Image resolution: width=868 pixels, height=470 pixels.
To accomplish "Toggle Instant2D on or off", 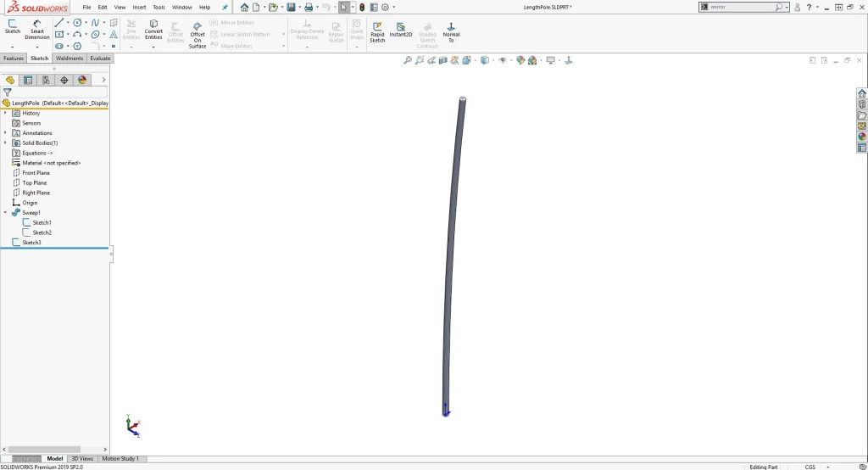I will (401, 31).
